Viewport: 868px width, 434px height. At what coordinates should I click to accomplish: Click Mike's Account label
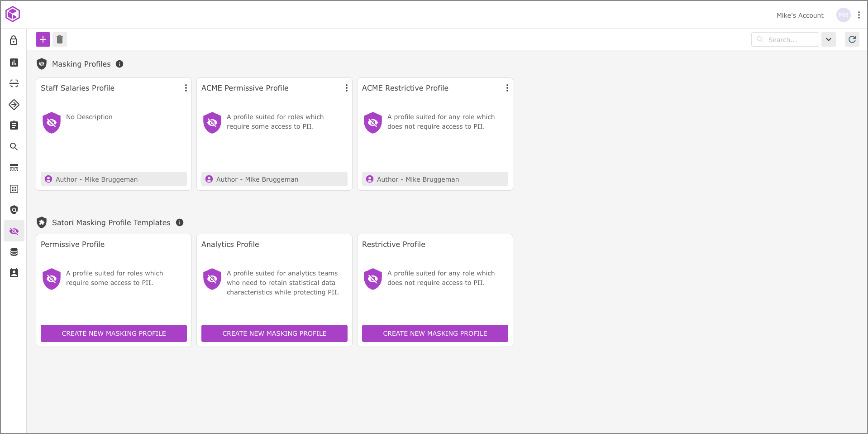(x=800, y=15)
